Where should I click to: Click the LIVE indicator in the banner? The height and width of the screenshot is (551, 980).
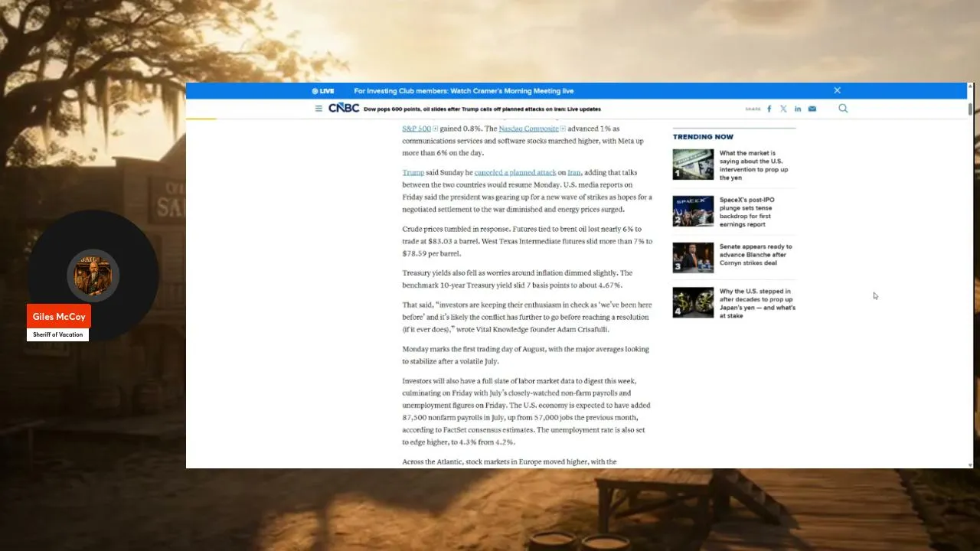(x=323, y=91)
